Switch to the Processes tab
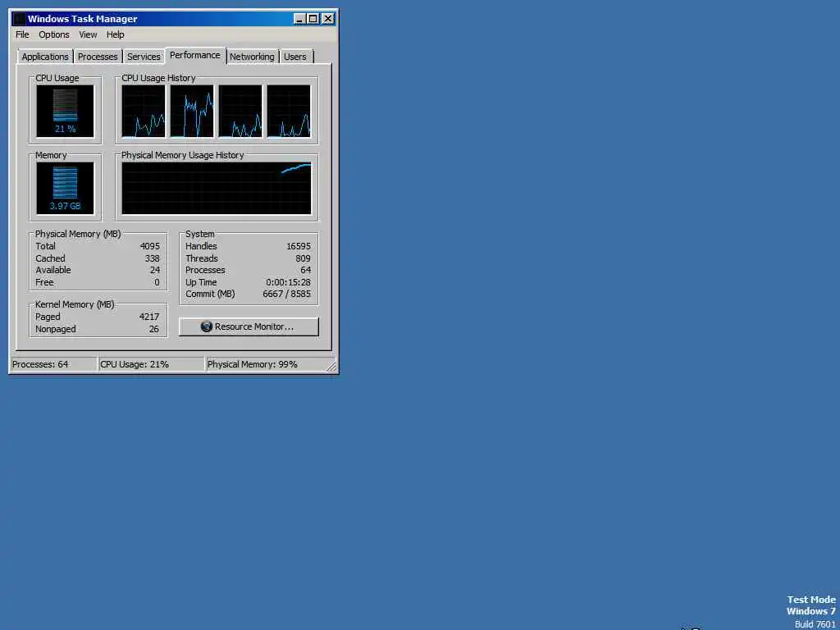Screen dimensions: 840x630 pyautogui.click(x=98, y=57)
